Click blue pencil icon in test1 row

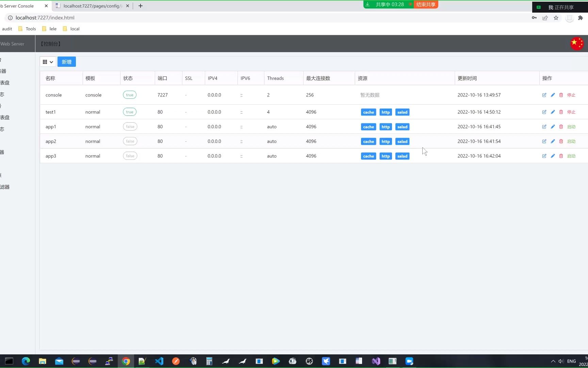click(553, 112)
